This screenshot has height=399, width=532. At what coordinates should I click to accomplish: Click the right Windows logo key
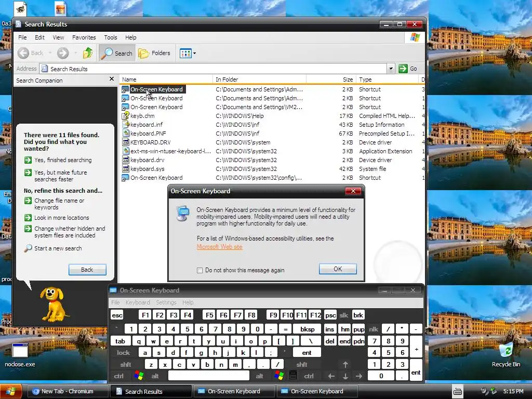[279, 376]
